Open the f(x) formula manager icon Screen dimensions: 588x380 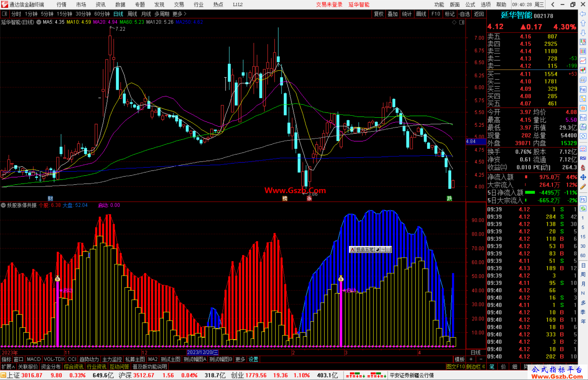coord(583,127)
